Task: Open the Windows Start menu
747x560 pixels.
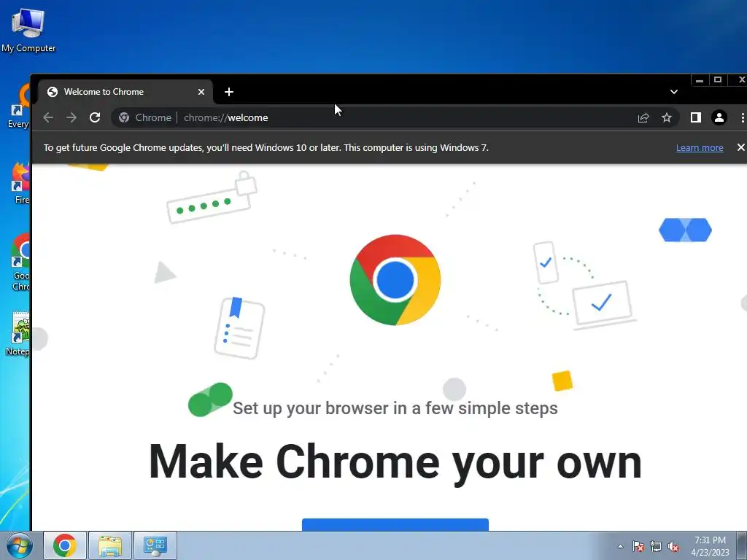Action: point(19,545)
